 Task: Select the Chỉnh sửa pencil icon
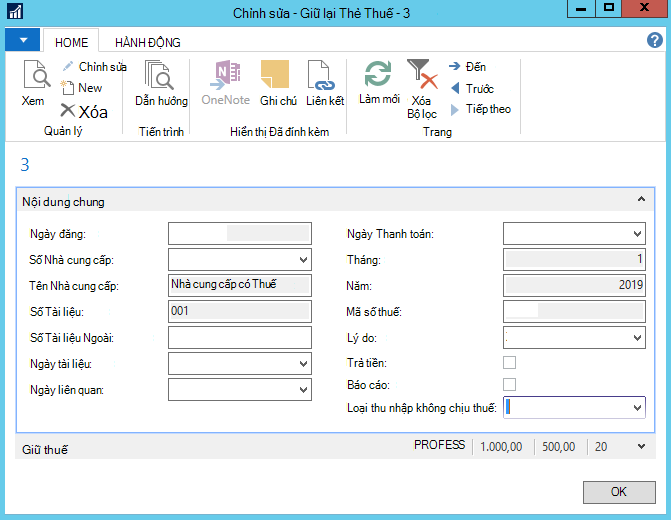pos(68,66)
